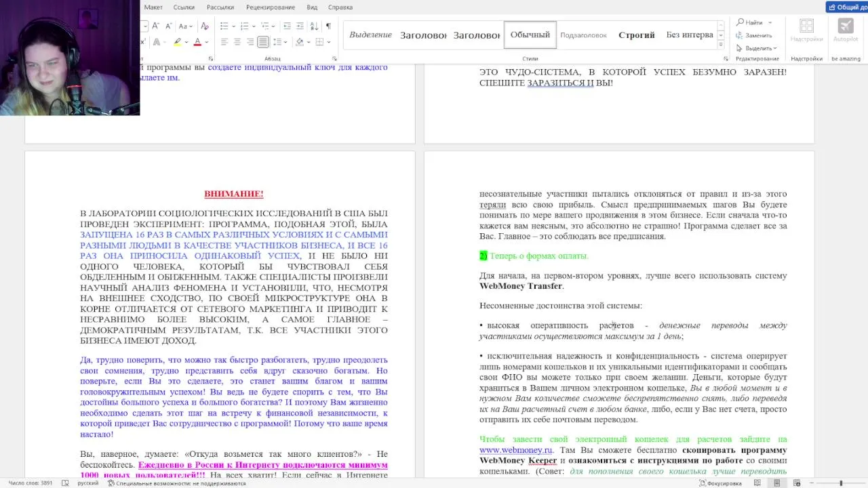The width and height of the screenshot is (868, 488).
Task: Click Найти search magnifier icon
Action: coord(741,22)
